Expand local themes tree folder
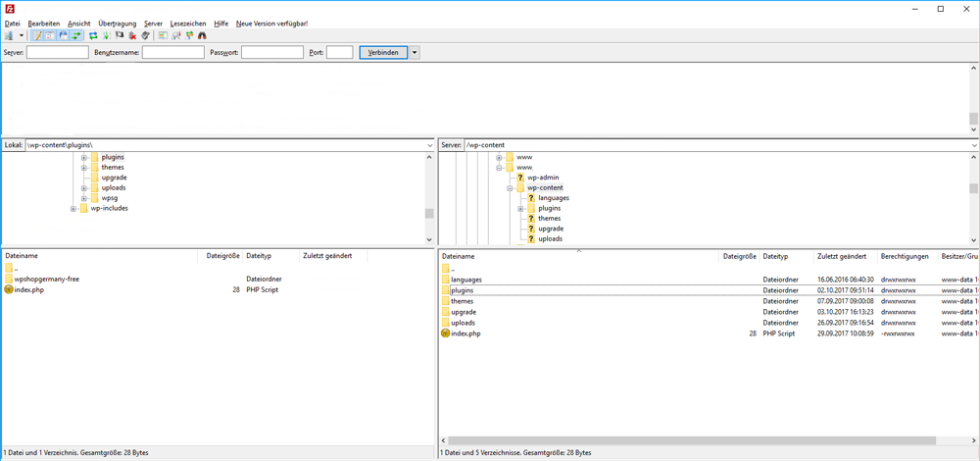 coord(83,168)
